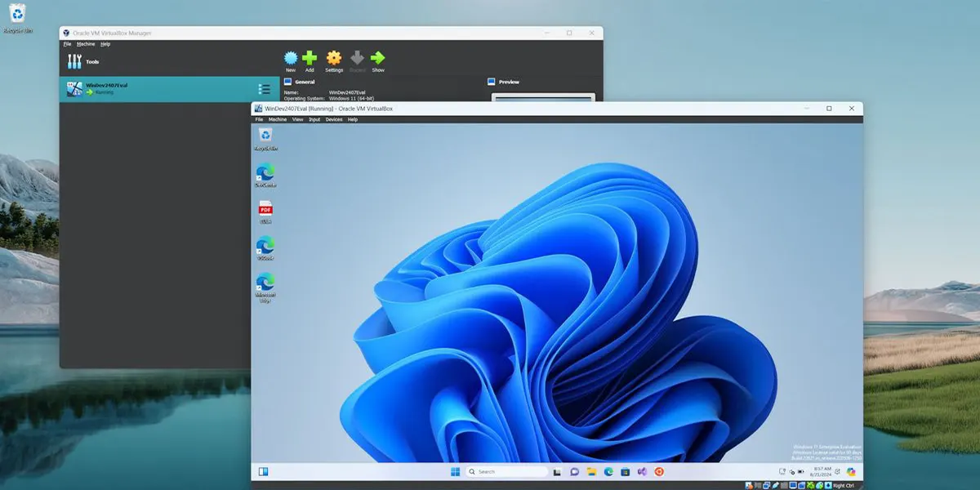
Task: Select Recycle Bin icon inside the VM desktop
Action: click(265, 139)
